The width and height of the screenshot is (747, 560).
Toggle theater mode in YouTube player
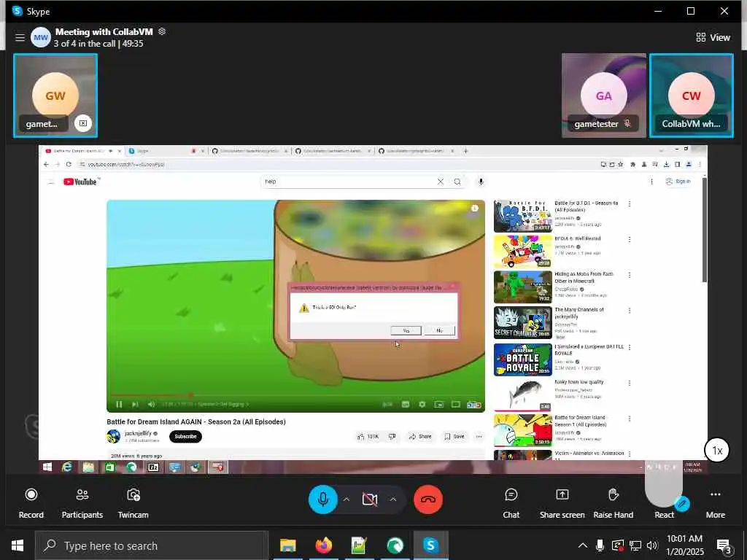(456, 404)
